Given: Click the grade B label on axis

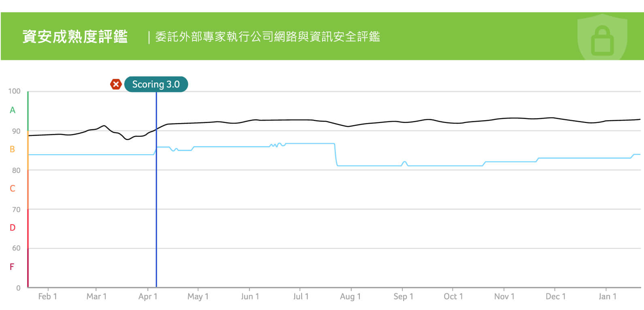Looking at the screenshot, I should click(13, 149).
